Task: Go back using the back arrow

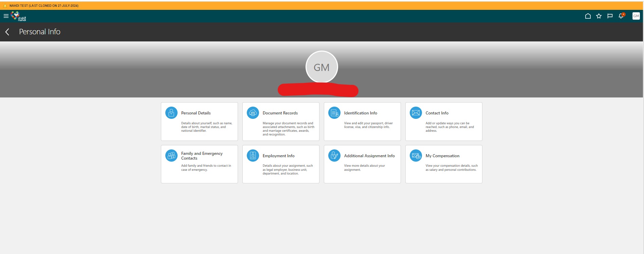Action: coord(7,32)
